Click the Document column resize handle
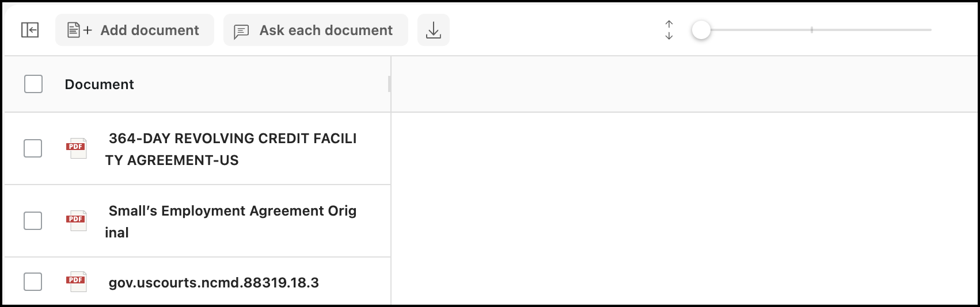Viewport: 980px width, 307px height. pyautogui.click(x=390, y=84)
